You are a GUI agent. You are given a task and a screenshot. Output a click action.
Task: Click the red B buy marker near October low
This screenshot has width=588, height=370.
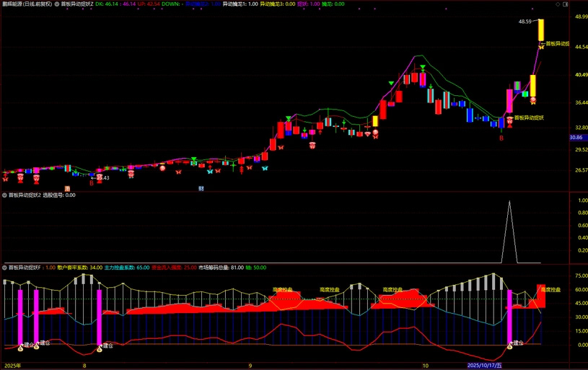(x=502, y=138)
